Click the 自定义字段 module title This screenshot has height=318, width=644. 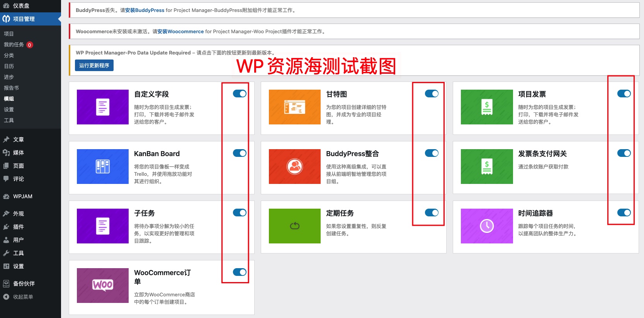click(151, 94)
